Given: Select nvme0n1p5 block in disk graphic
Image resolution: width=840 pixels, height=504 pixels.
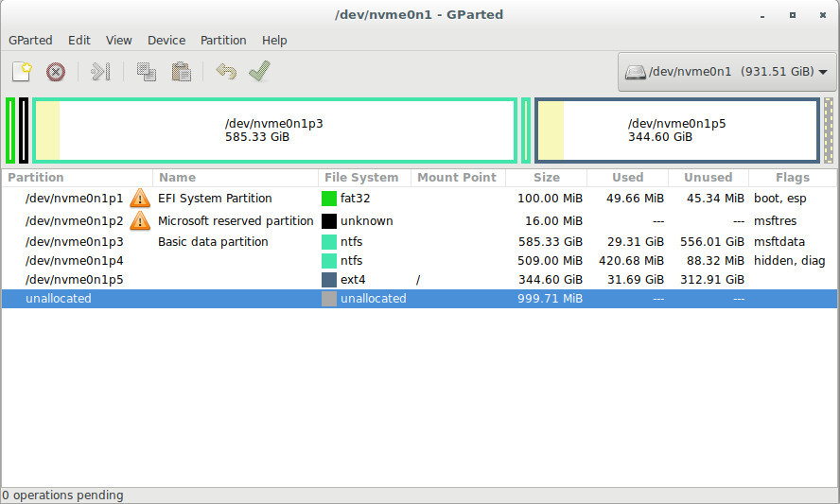Looking at the screenshot, I should [x=677, y=130].
